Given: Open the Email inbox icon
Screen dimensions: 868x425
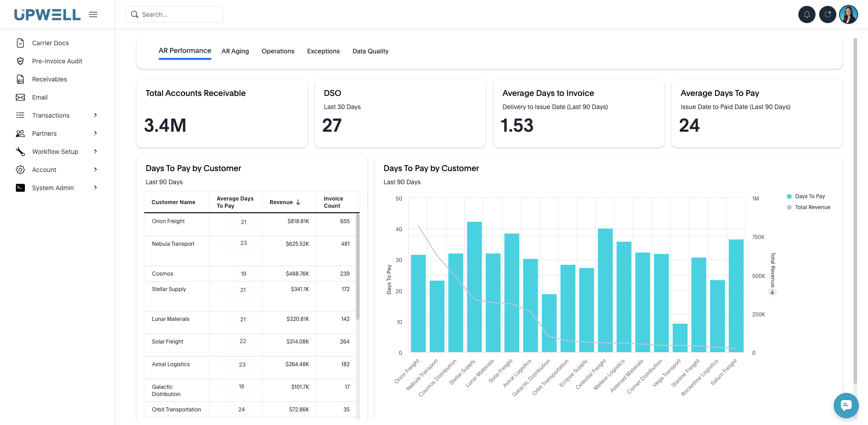Looking at the screenshot, I should pos(20,97).
